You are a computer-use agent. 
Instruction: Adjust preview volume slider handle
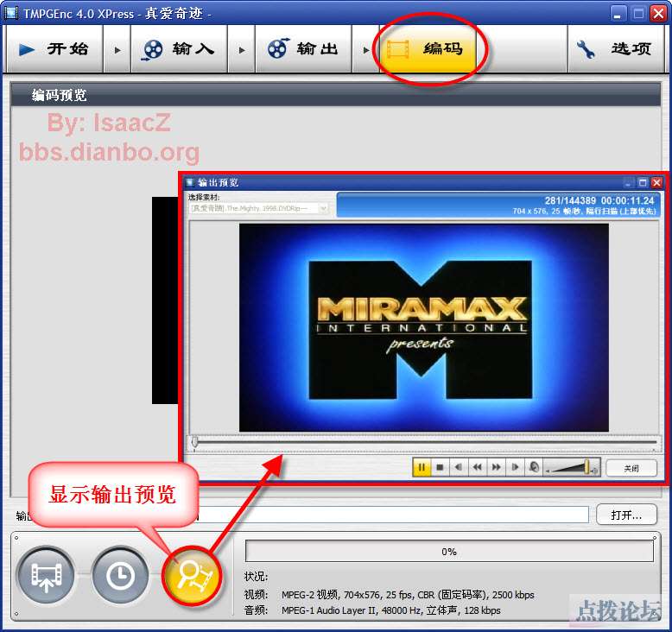[x=586, y=466]
